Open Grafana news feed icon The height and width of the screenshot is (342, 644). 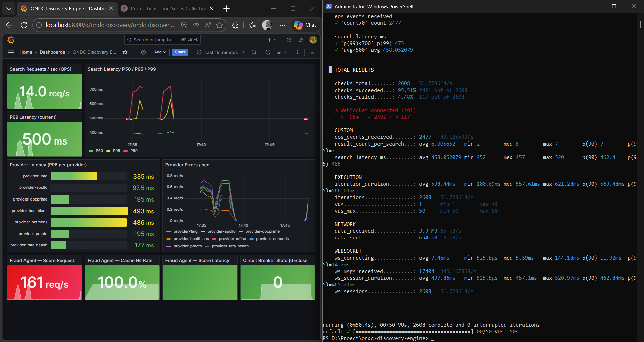pyautogui.click(x=301, y=40)
